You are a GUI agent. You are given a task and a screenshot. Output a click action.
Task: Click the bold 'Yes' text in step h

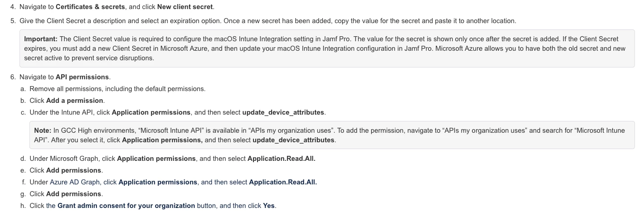click(x=268, y=206)
